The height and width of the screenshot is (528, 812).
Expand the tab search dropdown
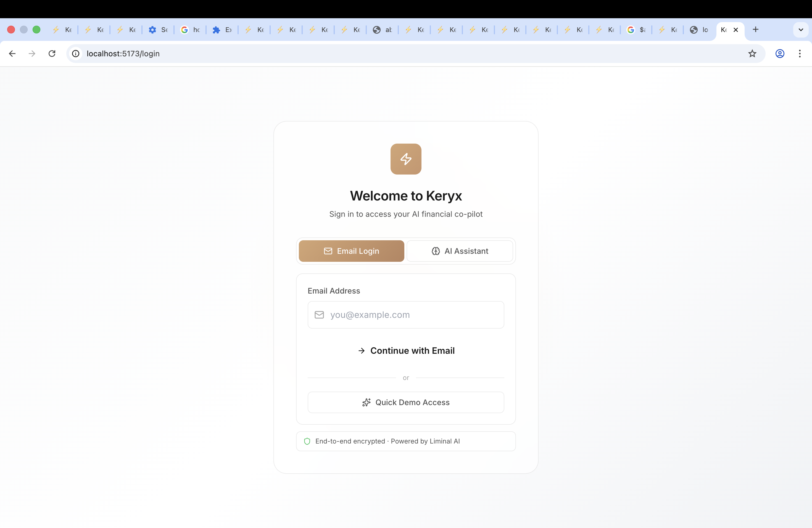pos(800,30)
